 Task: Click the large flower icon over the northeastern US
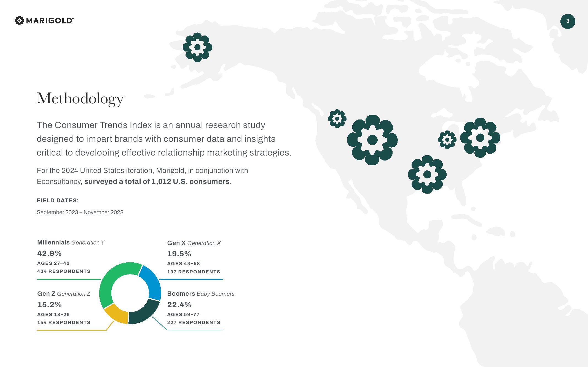click(x=480, y=138)
